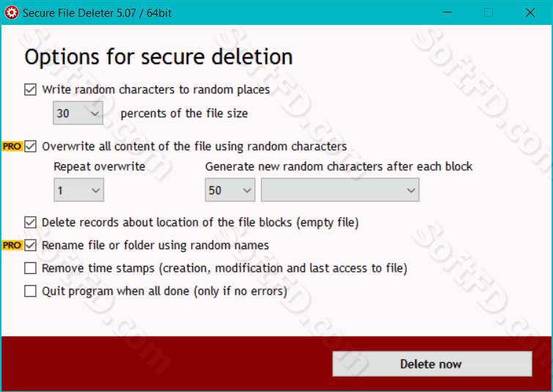Close the Secure File Deleter window
Viewport: 553px width, 392px height.
[530, 12]
